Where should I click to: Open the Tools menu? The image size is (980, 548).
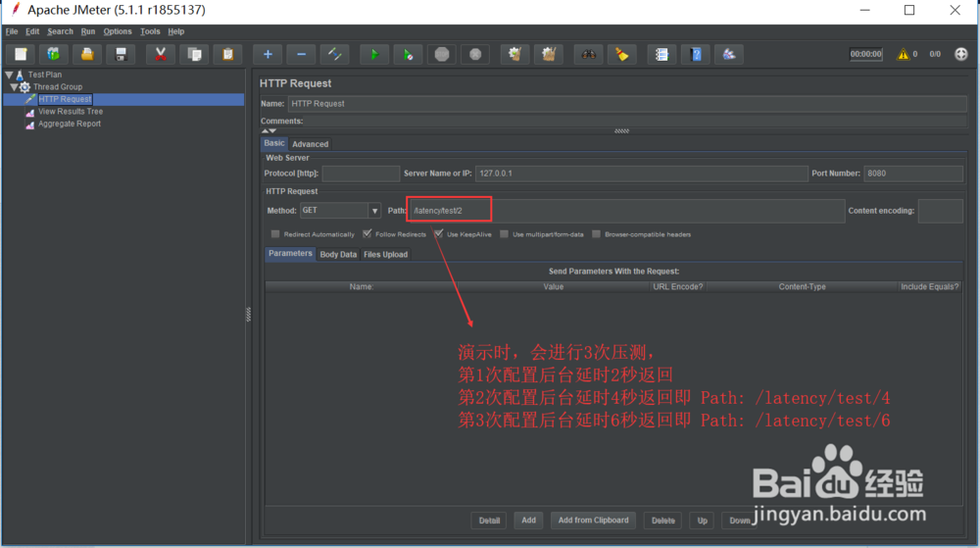click(x=150, y=31)
